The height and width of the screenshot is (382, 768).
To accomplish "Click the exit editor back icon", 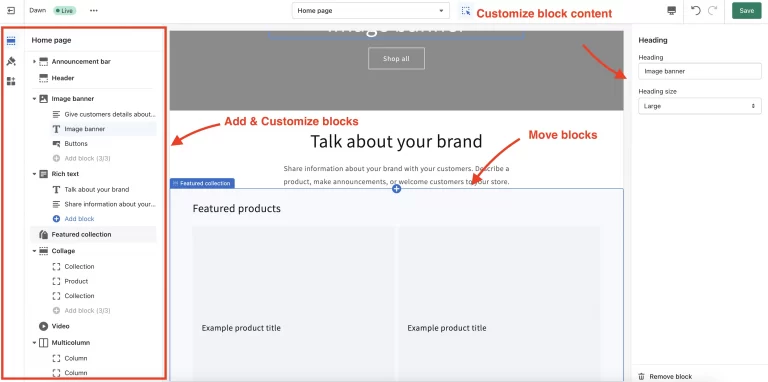I will point(11,10).
